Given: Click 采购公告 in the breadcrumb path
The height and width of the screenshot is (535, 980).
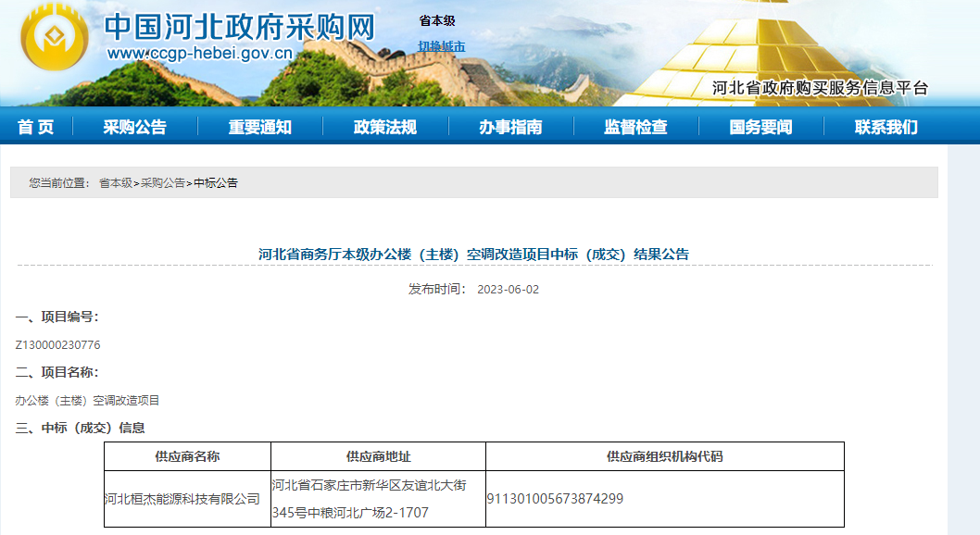Looking at the screenshot, I should (x=163, y=183).
